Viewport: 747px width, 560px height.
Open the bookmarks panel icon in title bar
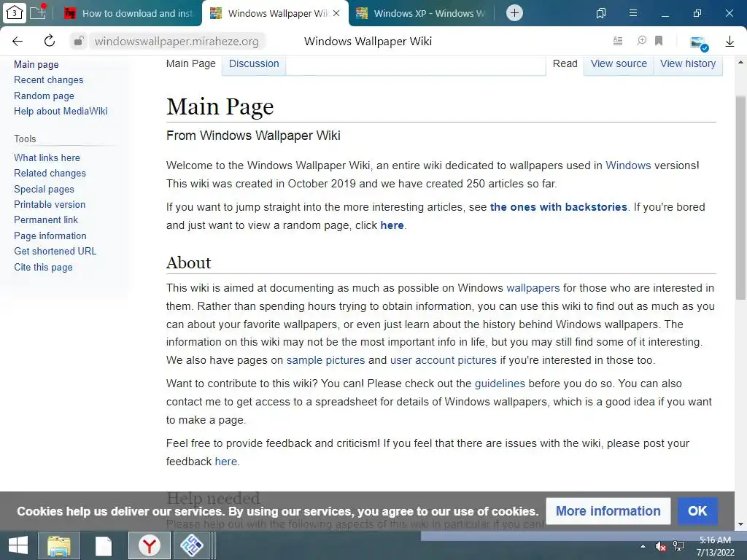[601, 13]
